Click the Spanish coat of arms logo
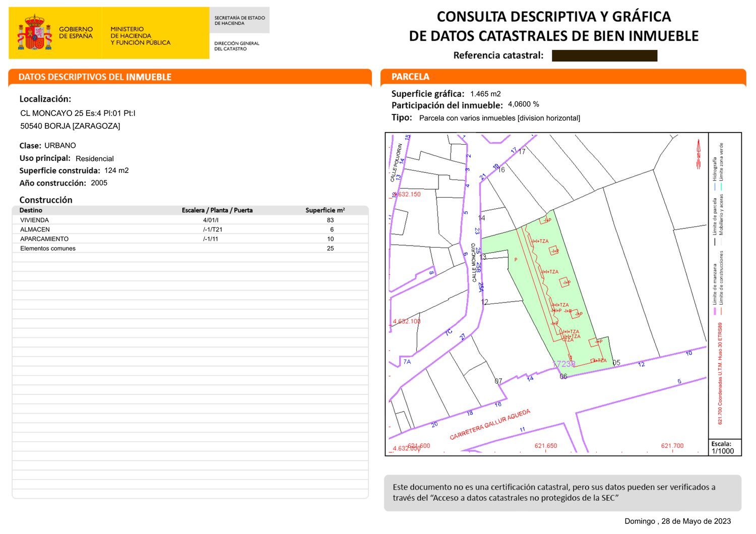This screenshot has width=756, height=534. (x=35, y=32)
